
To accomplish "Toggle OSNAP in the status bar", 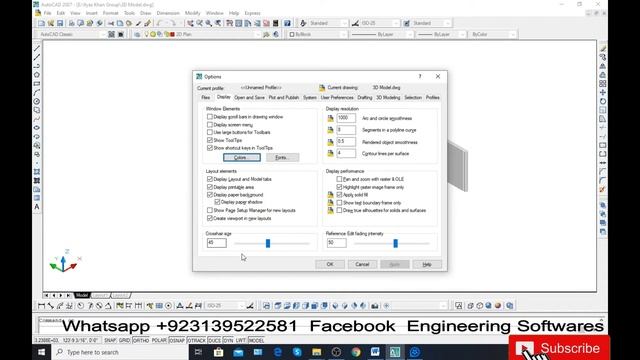I will 177,340.
